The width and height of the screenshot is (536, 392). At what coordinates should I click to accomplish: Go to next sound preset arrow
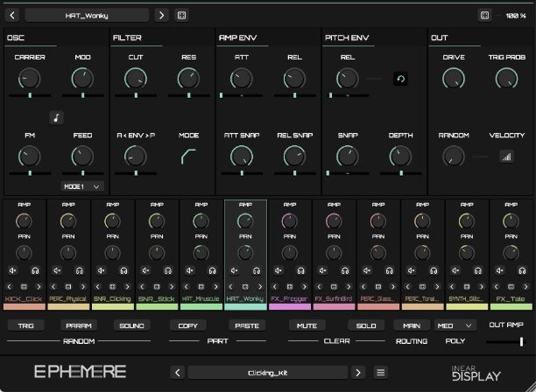[x=162, y=16]
